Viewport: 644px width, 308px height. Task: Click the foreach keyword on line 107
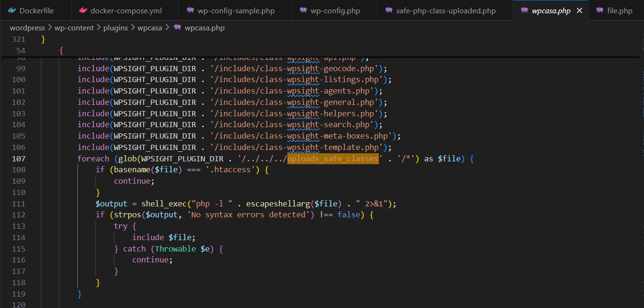93,159
